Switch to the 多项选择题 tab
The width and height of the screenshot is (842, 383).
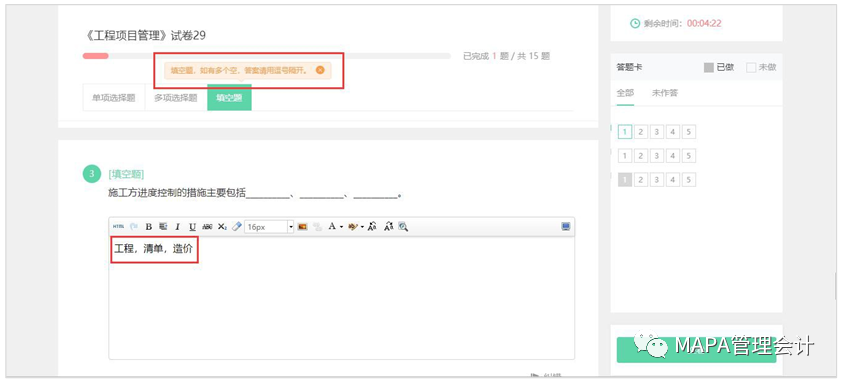176,98
